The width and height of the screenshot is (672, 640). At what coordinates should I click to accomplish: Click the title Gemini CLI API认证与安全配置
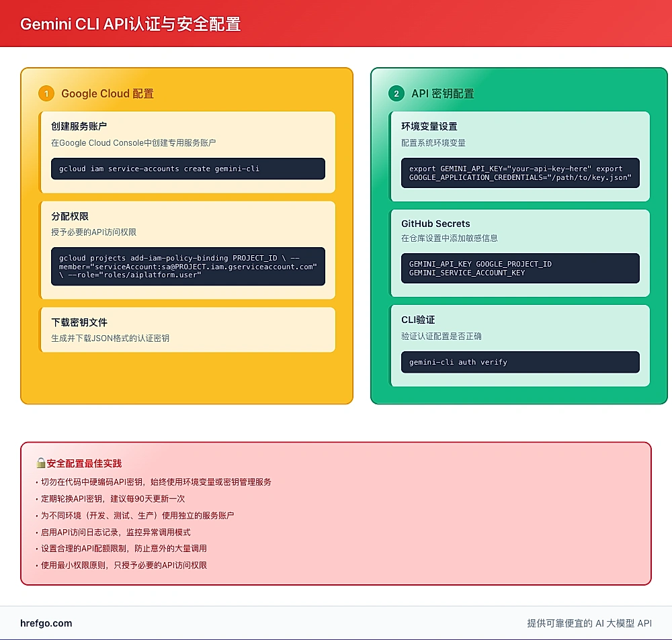point(130,24)
